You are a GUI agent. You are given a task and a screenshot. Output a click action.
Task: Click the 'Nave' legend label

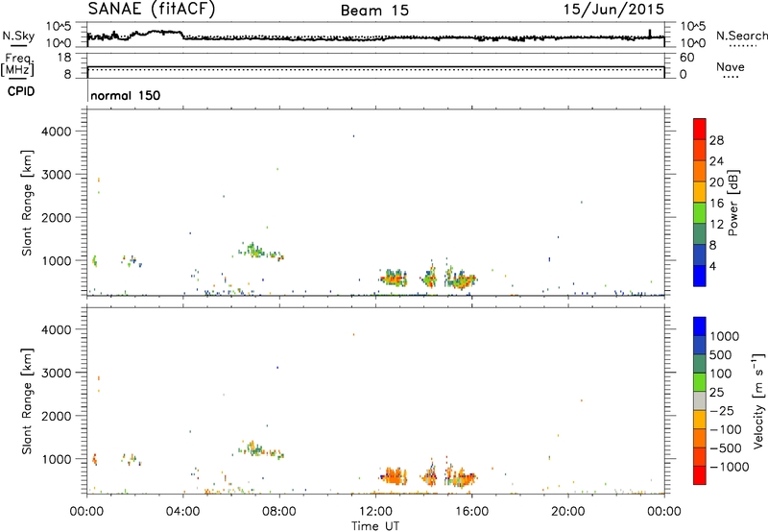coord(731,66)
